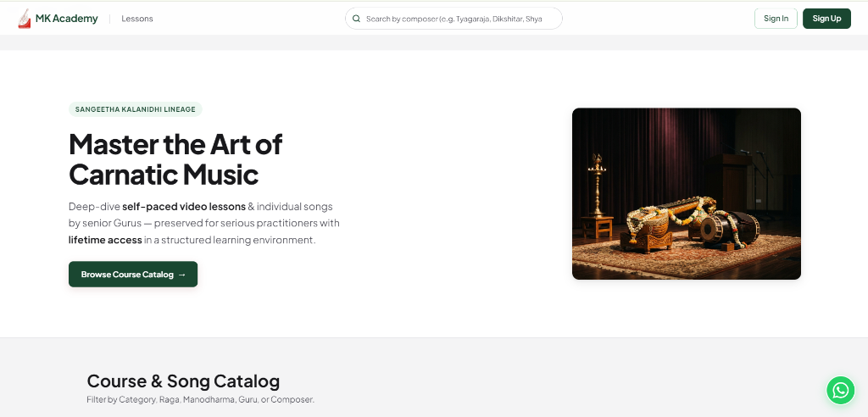Open the WhatsApp chat icon
The width and height of the screenshot is (868, 417).
tap(840, 390)
